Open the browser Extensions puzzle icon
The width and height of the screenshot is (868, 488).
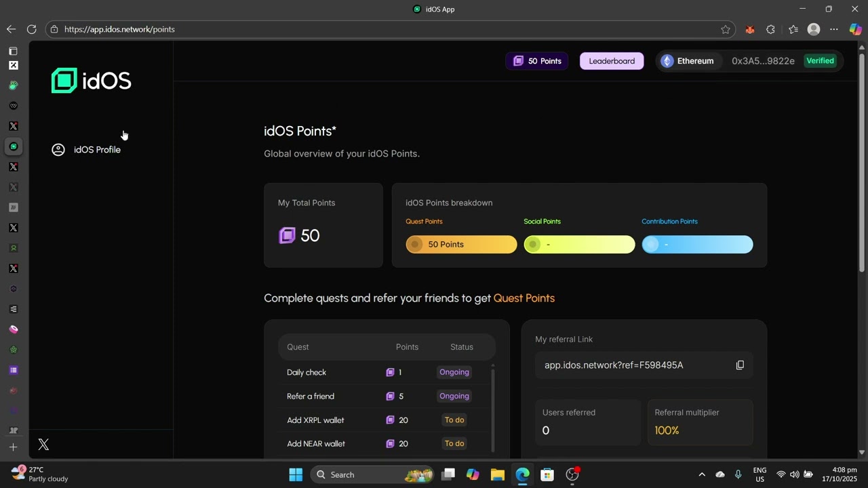pyautogui.click(x=771, y=29)
